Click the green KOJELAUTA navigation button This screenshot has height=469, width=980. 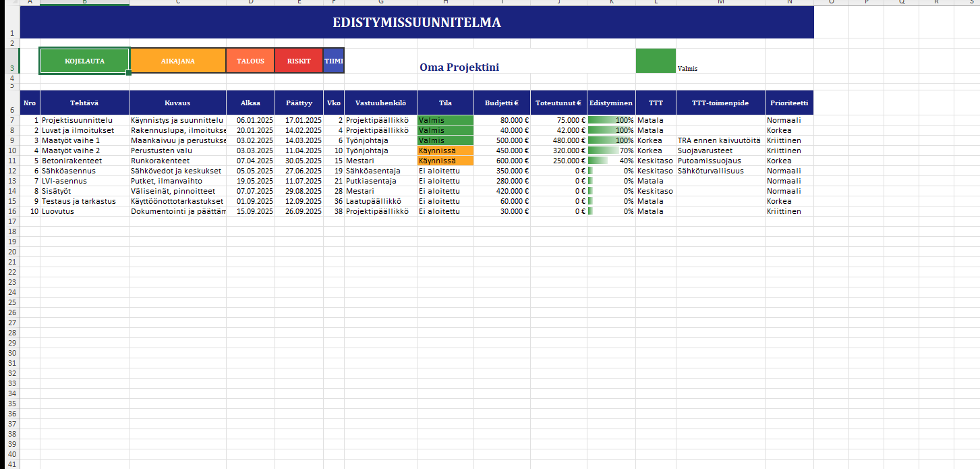click(84, 61)
